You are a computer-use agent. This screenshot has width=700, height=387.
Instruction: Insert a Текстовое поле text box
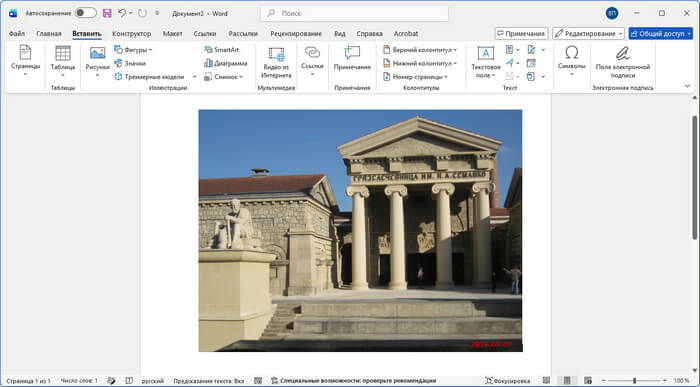(486, 62)
